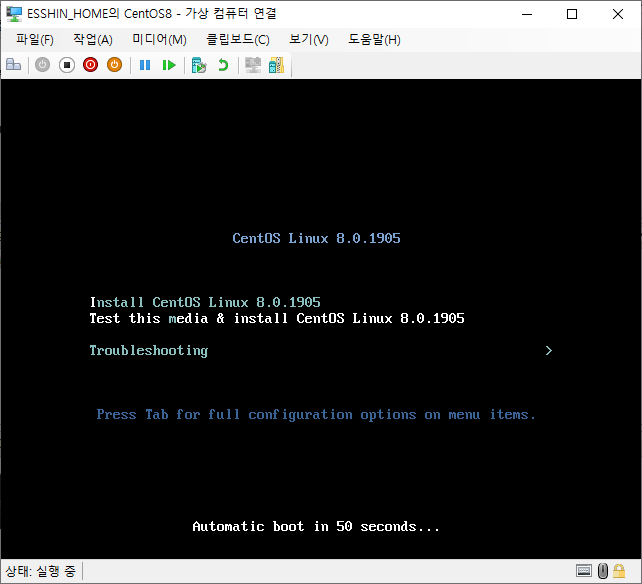Viewport: 642px width, 584px height.
Task: Click the lock status icon
Action: [x=619, y=570]
